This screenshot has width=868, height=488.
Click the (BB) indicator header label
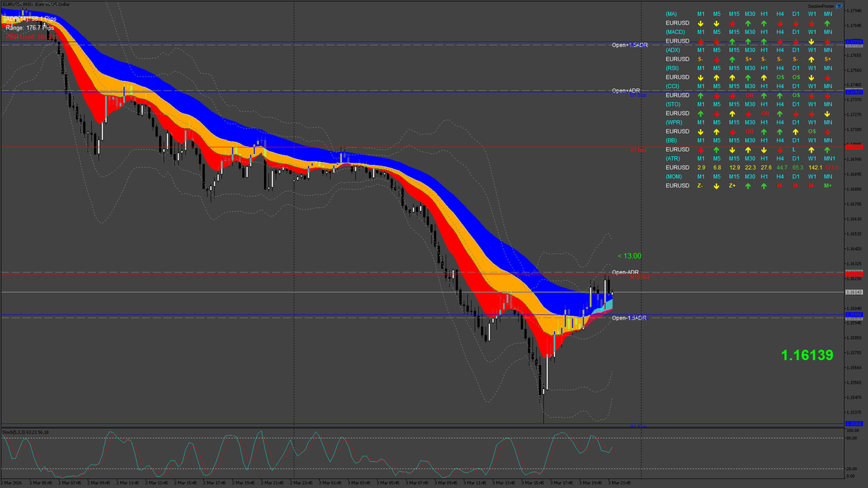671,140
